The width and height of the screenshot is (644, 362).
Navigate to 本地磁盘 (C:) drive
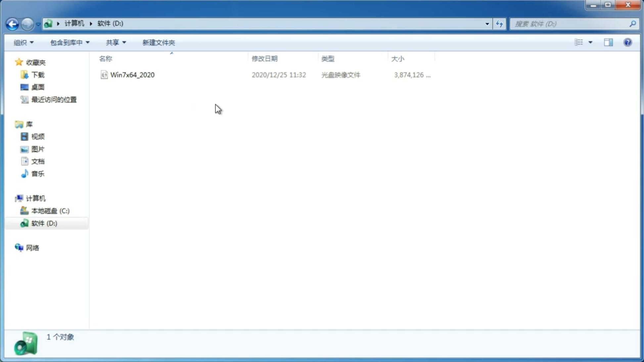[50, 211]
